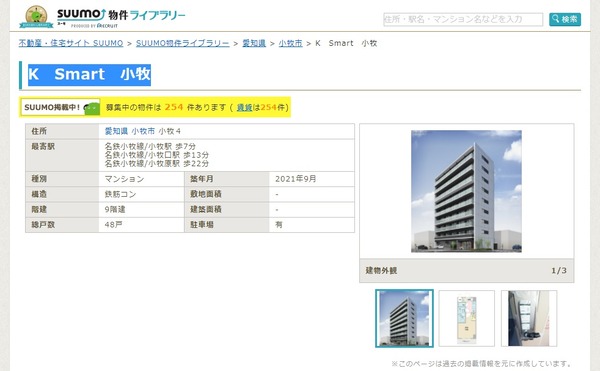
Task: Click 名鉄小牧線/小牧口駅 歩13分 text
Action: (x=157, y=155)
